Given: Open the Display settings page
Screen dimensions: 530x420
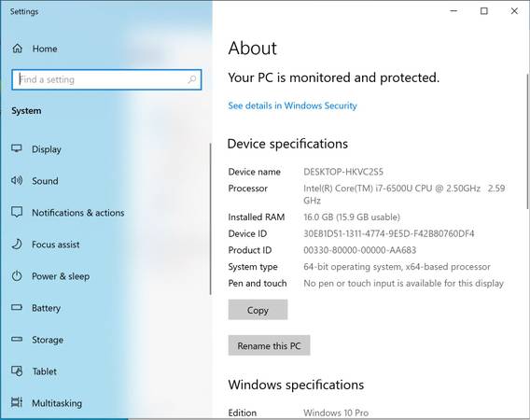Looking at the screenshot, I should click(47, 149).
